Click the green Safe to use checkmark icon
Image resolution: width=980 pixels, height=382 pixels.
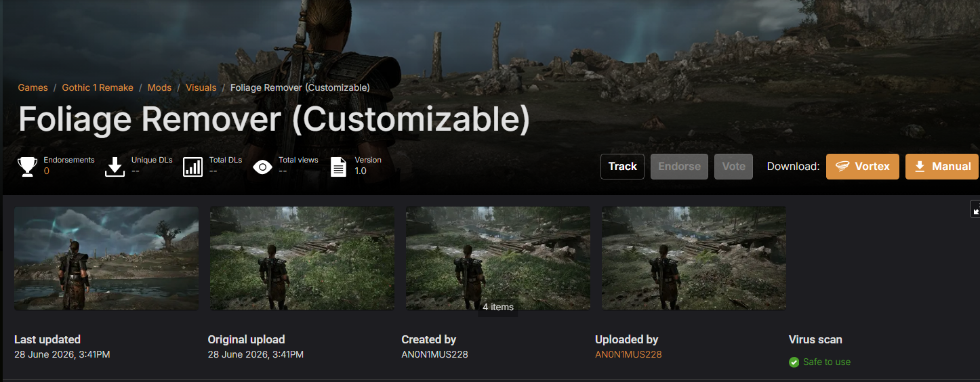794,362
